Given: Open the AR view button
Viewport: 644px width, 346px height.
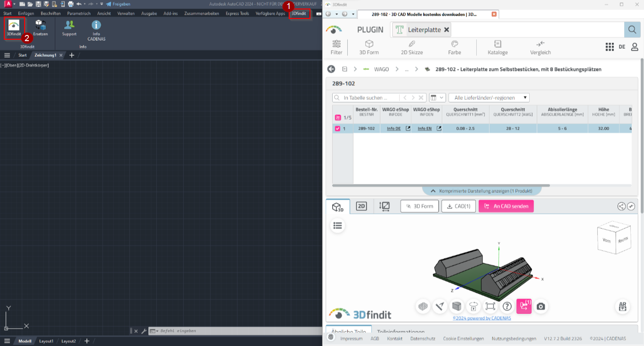Looking at the screenshot, I should coord(623,306).
